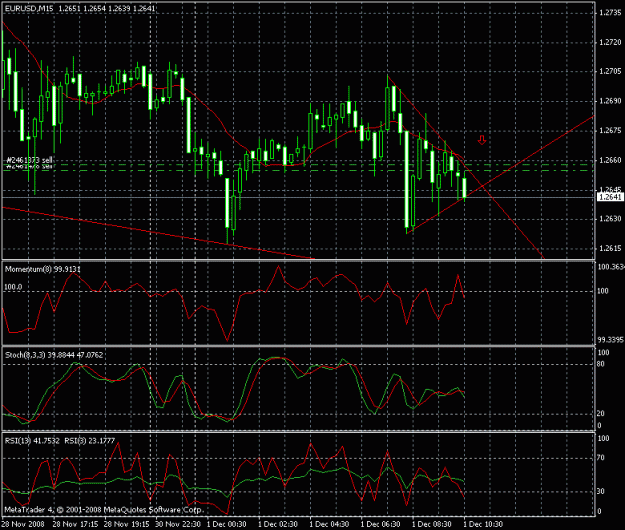Click the RSI(13) 41.7532 label
The image size is (625, 530).
click(x=32, y=441)
